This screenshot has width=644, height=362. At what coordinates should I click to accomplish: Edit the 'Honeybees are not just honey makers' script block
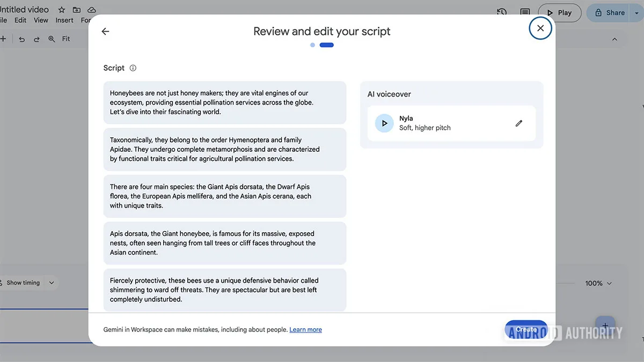pyautogui.click(x=225, y=102)
